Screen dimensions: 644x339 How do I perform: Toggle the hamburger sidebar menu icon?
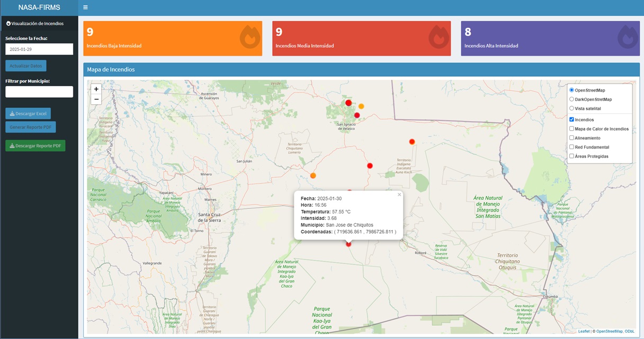coord(85,7)
